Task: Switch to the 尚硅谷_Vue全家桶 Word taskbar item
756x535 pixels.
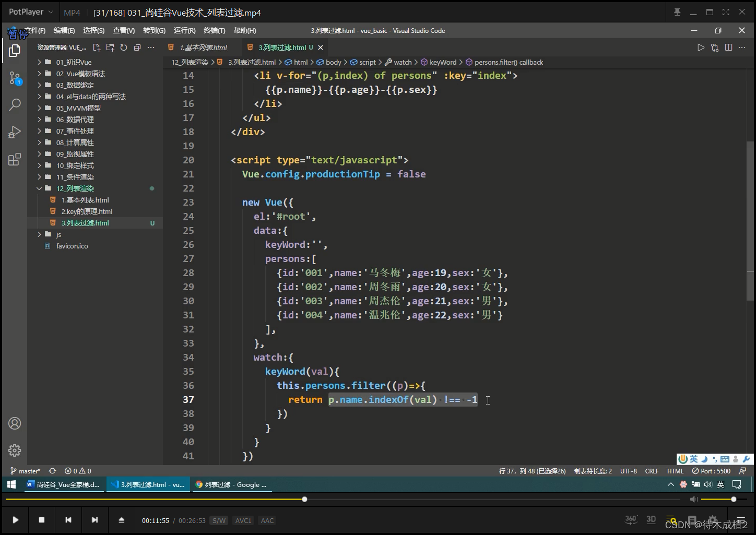Action: click(64, 484)
